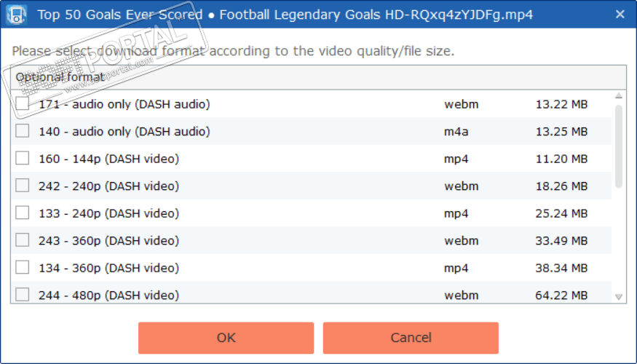Click the scroll down arrow in format list
The width and height of the screenshot is (637, 364).
pos(619,296)
